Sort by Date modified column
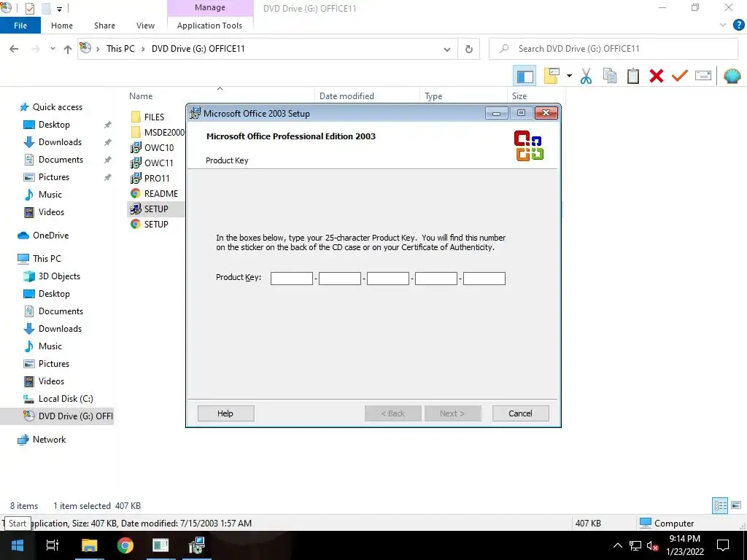The width and height of the screenshot is (747, 560). (347, 96)
